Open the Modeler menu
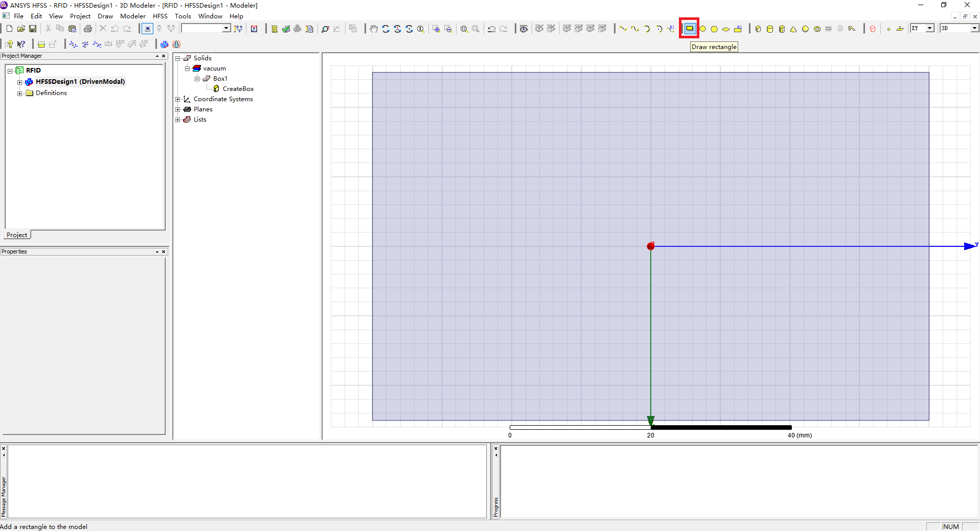The height and width of the screenshot is (531, 980). [133, 16]
